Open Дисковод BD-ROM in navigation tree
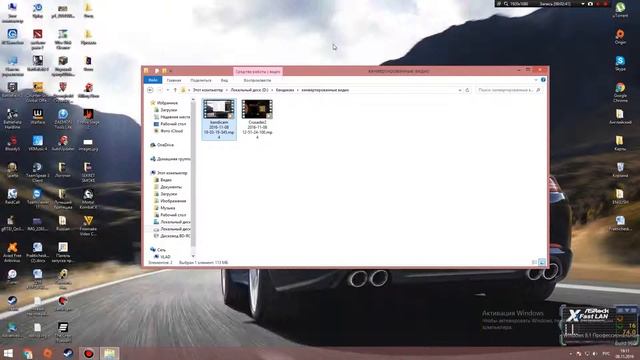Viewport: 640px width, 360px height. [x=175, y=236]
